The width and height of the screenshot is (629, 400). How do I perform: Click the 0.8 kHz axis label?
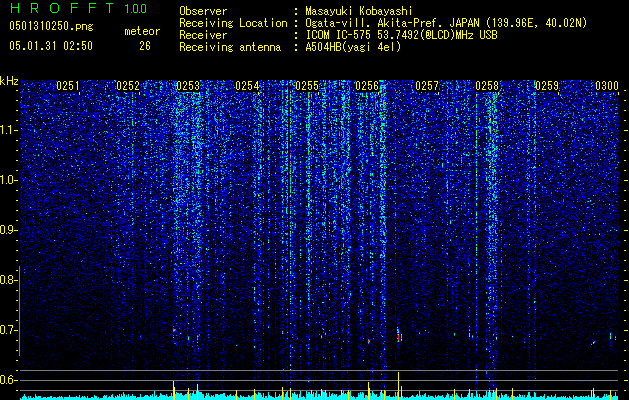pyautogui.click(x=7, y=280)
